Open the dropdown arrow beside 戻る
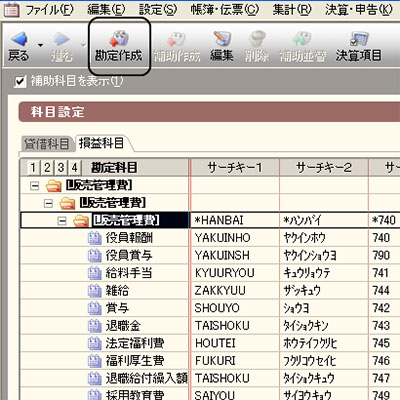The height and width of the screenshot is (400, 400). point(40,45)
